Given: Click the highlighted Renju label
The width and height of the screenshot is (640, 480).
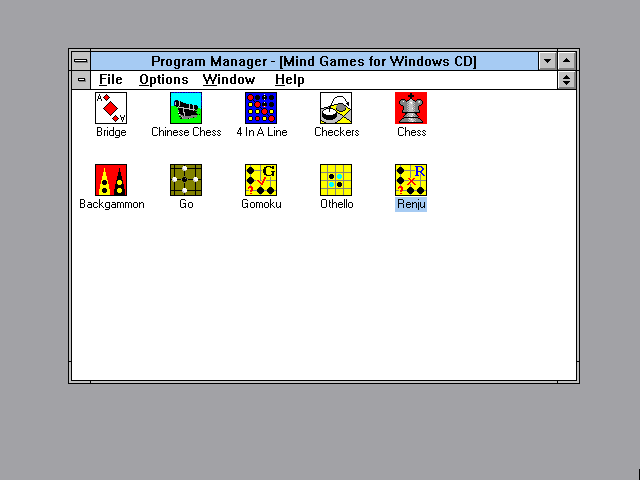Looking at the screenshot, I should (411, 204).
